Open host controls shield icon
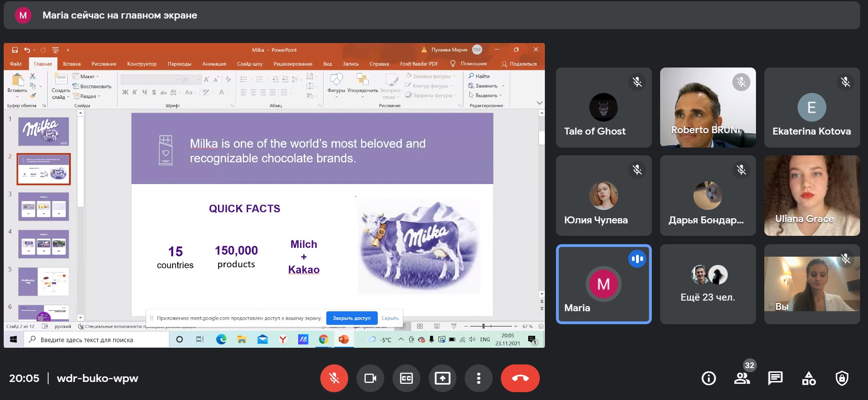Screen dimensions: 868x400 tap(842, 378)
